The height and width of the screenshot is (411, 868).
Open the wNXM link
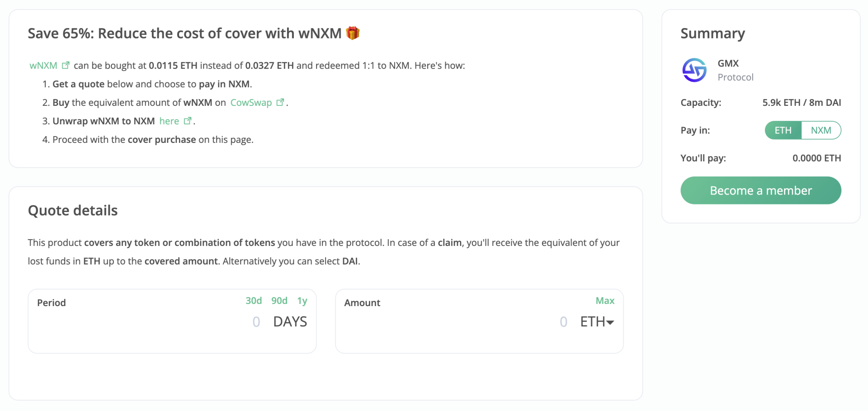pyautogui.click(x=43, y=66)
